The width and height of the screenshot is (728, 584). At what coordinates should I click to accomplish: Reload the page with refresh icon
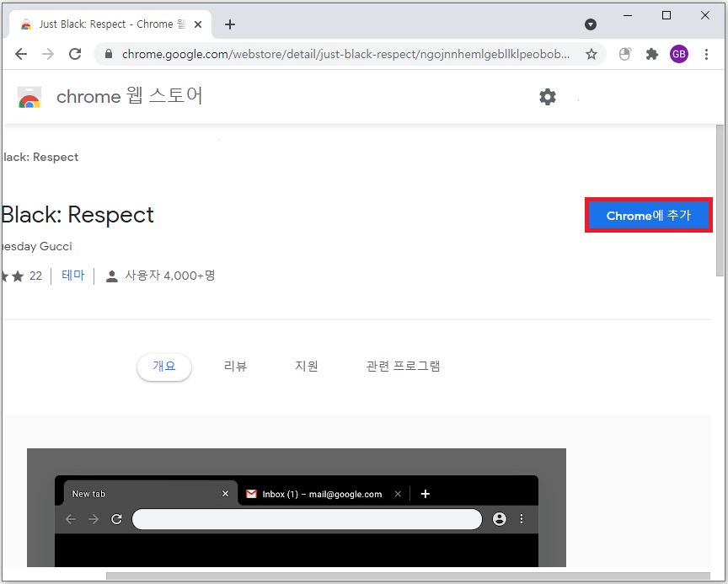[75, 54]
